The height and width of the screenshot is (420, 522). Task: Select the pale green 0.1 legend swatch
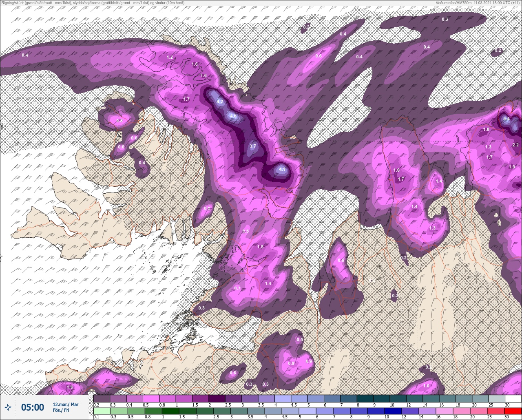(102, 411)
